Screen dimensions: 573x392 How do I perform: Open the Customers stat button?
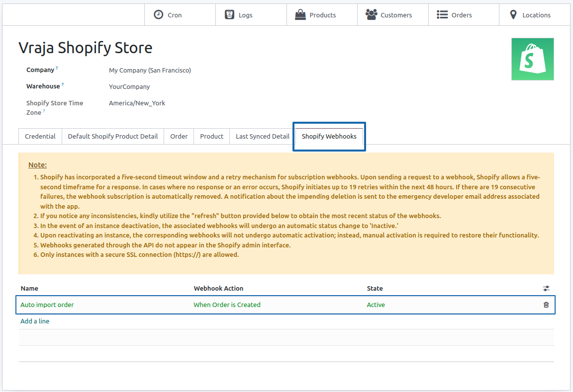393,15
